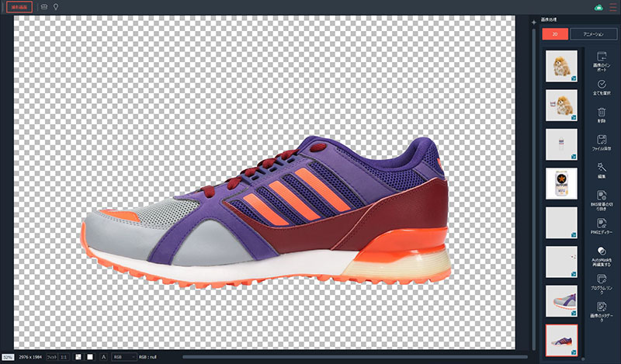
Task: Open the red hamburger menu
Action: pyautogui.click(x=612, y=7)
